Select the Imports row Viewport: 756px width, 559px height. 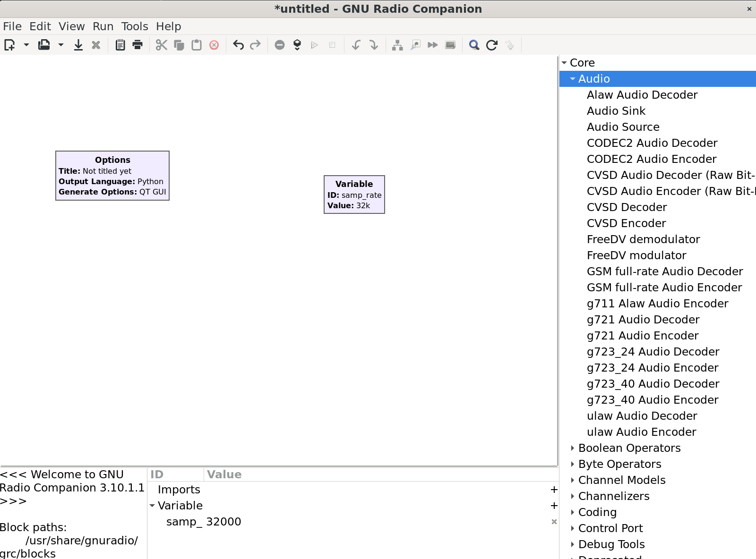point(353,490)
